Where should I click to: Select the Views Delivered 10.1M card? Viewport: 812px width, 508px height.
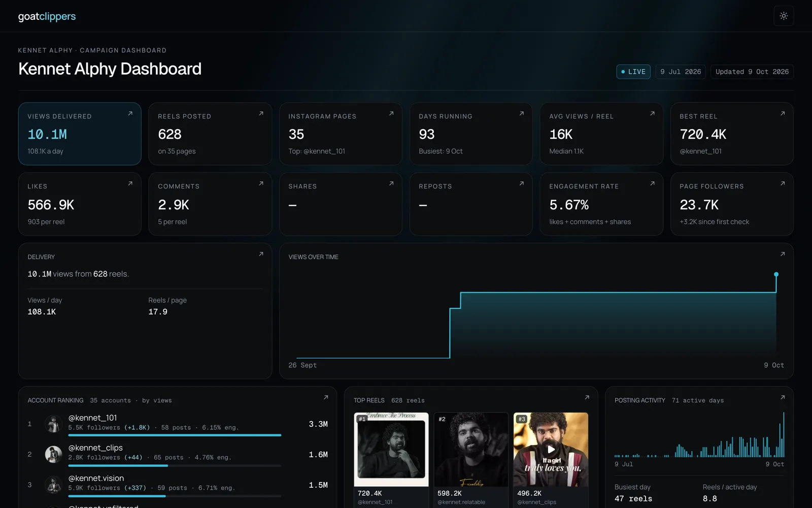tap(80, 134)
